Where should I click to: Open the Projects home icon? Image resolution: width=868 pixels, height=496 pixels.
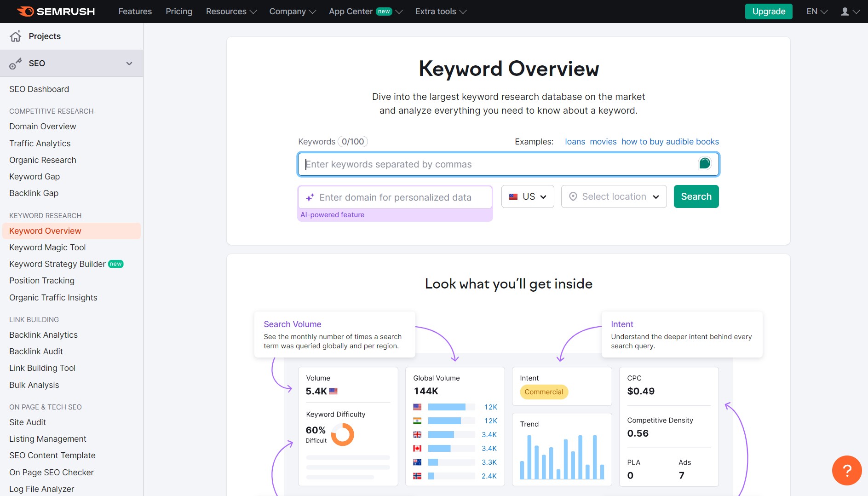click(x=16, y=36)
